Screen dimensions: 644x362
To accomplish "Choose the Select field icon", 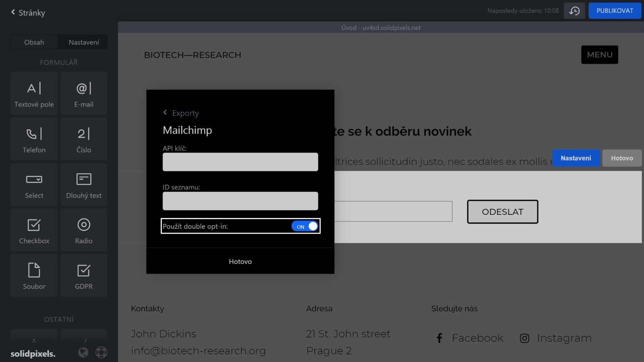I will coord(34,184).
